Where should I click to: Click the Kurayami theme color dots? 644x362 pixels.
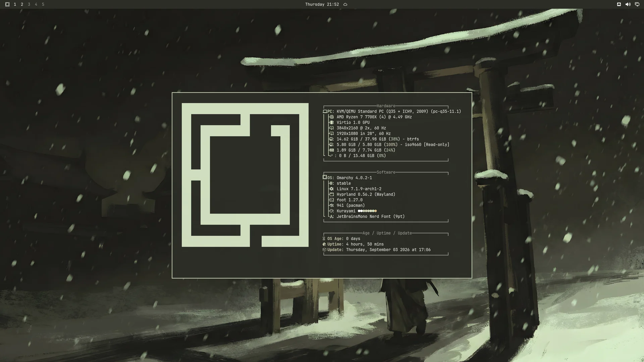click(367, 211)
